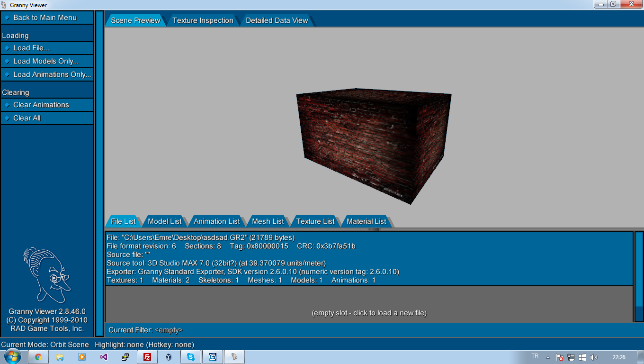Choose Load Animations Only...
Screen dimensions: 644x364
47,74
